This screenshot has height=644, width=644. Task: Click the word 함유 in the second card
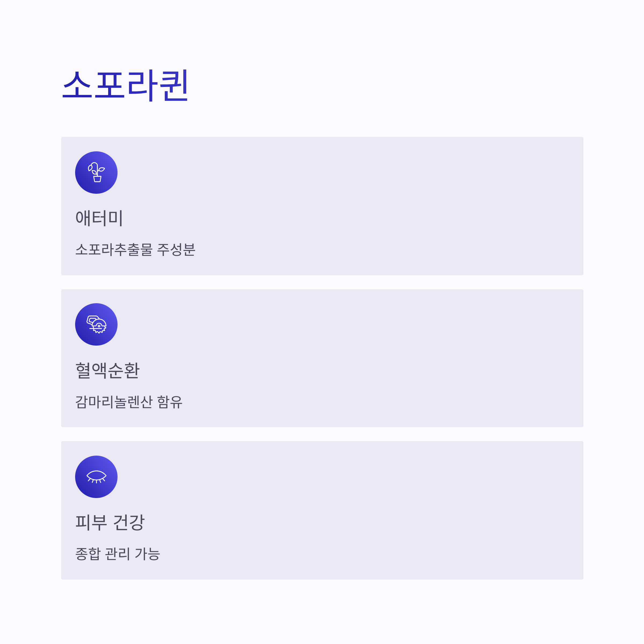click(170, 402)
